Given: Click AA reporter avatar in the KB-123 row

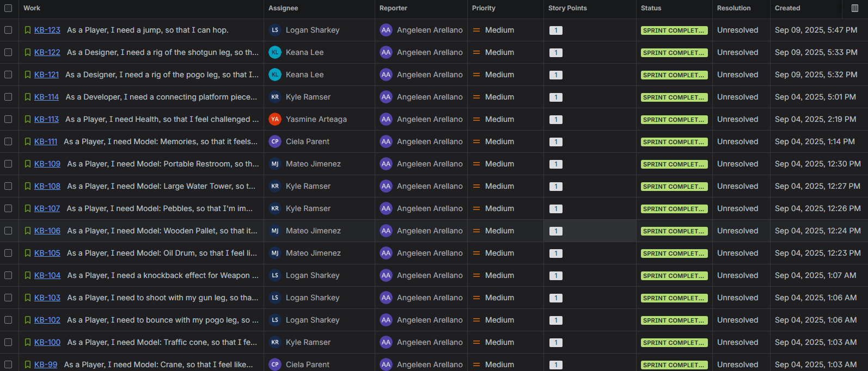Looking at the screenshot, I should [x=386, y=30].
